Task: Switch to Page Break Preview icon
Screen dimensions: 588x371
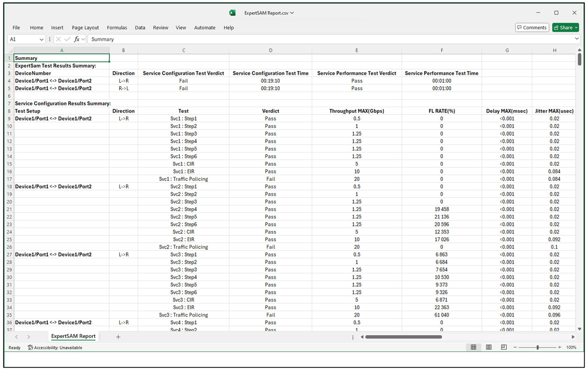Action: 504,347
